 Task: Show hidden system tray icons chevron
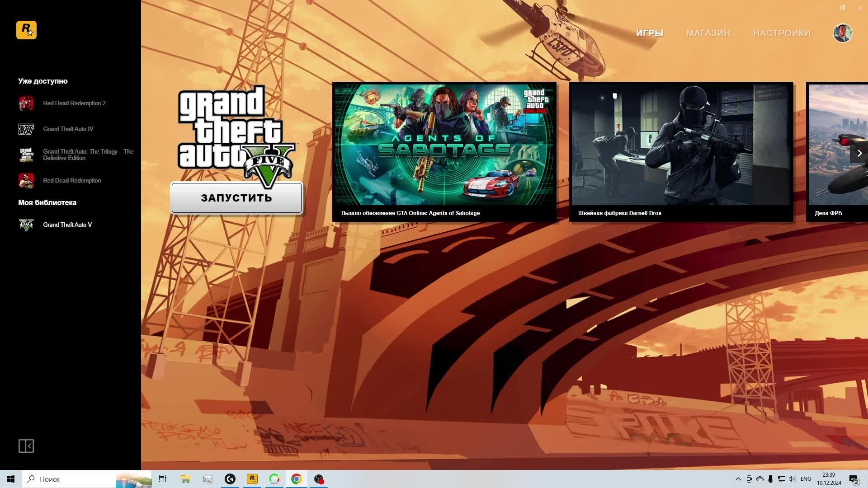tap(738, 479)
